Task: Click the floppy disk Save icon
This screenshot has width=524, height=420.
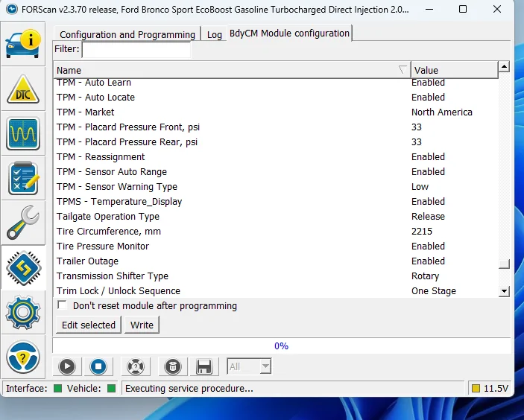Action: [203, 366]
